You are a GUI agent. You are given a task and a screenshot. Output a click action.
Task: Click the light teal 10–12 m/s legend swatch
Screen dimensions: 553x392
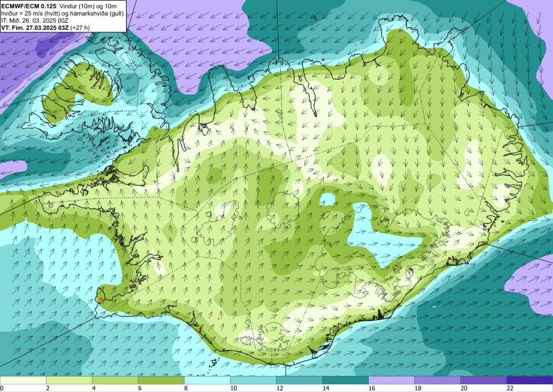point(253,380)
